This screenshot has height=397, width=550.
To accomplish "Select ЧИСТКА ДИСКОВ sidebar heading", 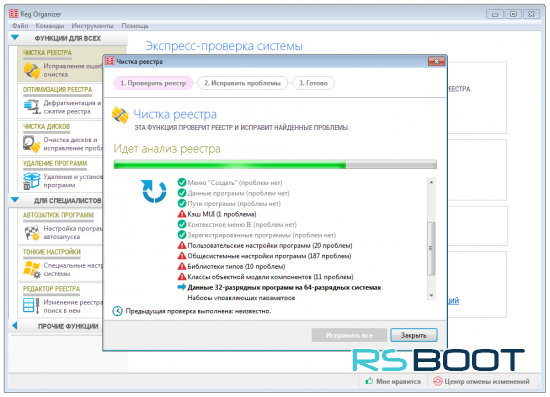I will (x=46, y=127).
